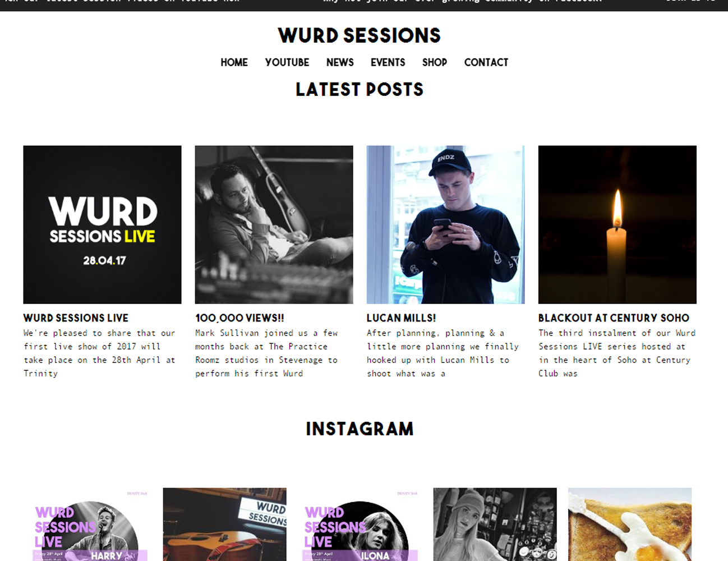Screen dimensions: 728x561
Task: Open the HOME navigation item
Action: [234, 62]
